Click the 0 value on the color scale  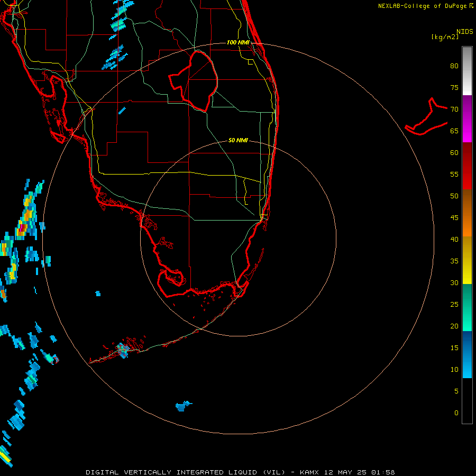click(456, 413)
